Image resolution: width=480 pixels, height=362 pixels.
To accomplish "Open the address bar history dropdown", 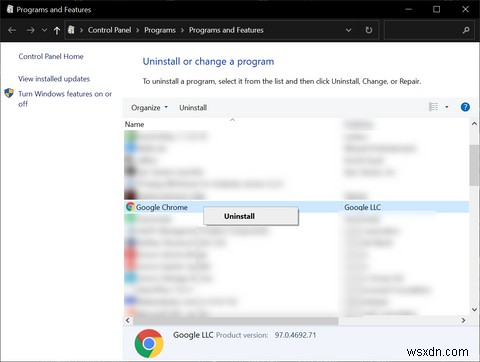I will (348, 30).
